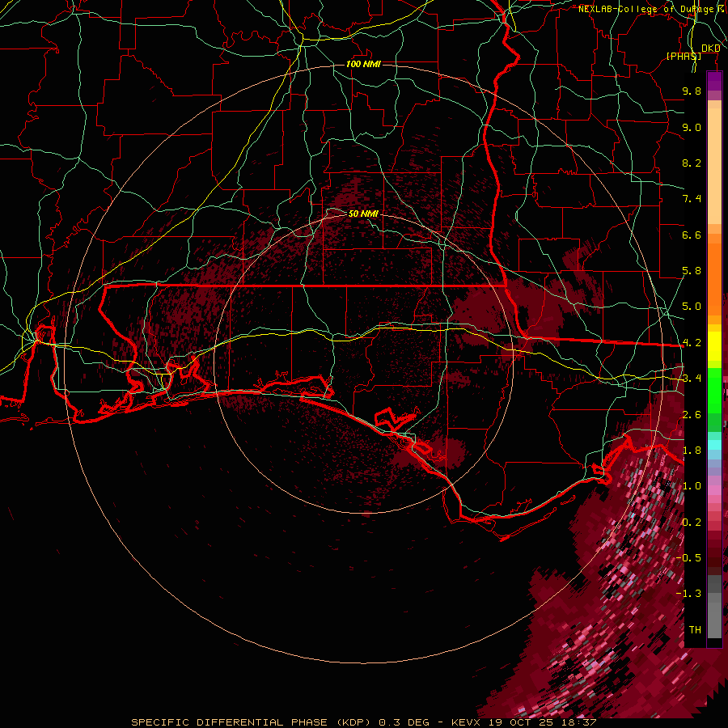This screenshot has height=728, width=728.
Task: Click the 50 NMI range ring label
Action: pyautogui.click(x=363, y=214)
